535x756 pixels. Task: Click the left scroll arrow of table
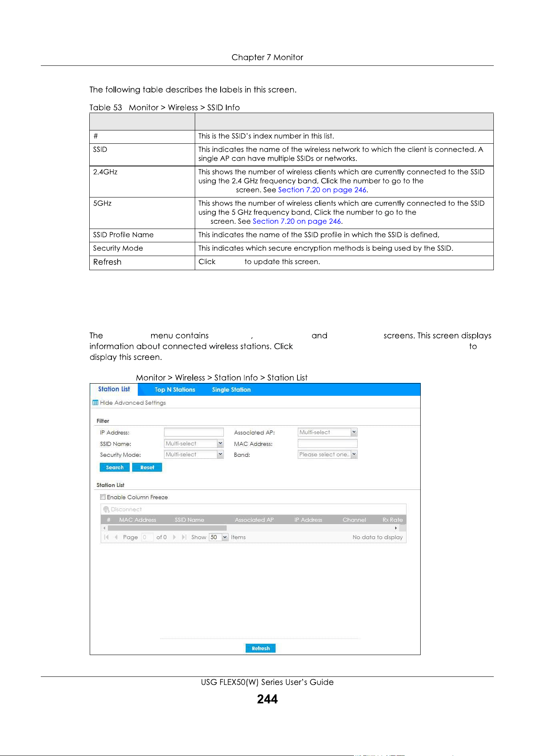[x=104, y=528]
